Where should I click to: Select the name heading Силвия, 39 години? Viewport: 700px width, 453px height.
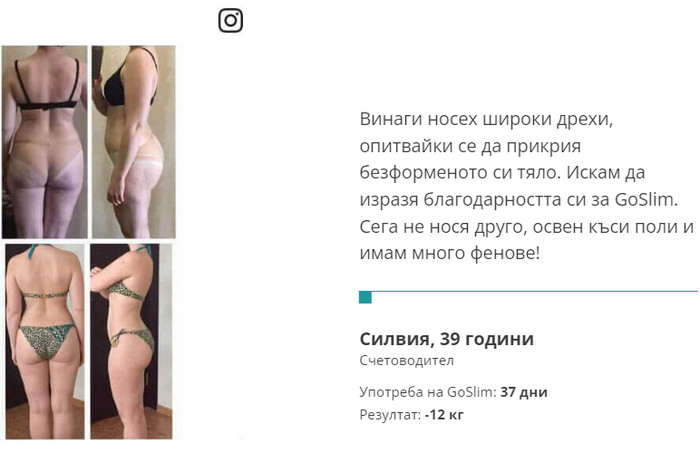point(446,339)
